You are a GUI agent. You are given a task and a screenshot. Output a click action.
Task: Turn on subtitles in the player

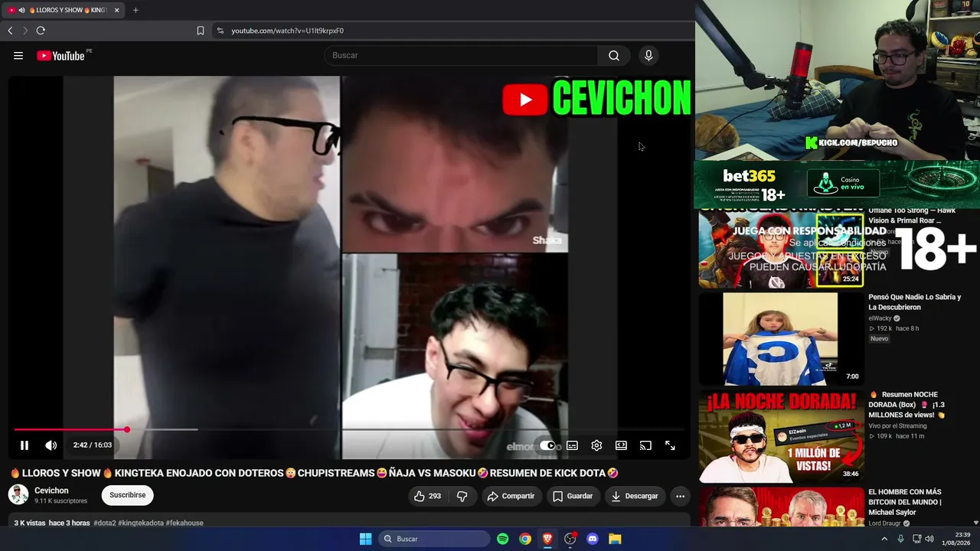tap(572, 445)
